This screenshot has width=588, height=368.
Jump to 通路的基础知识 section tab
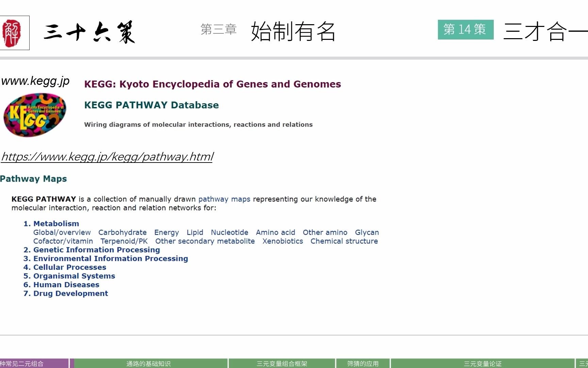click(151, 363)
